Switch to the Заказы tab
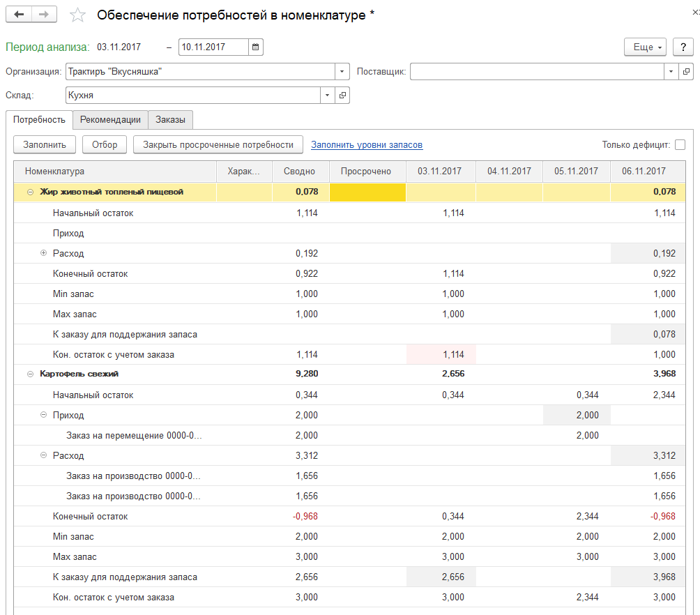 point(170,120)
